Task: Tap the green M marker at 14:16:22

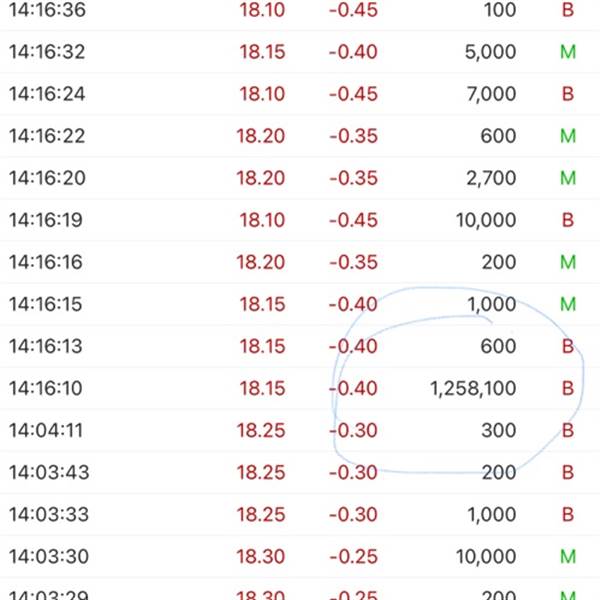Action: tap(568, 136)
